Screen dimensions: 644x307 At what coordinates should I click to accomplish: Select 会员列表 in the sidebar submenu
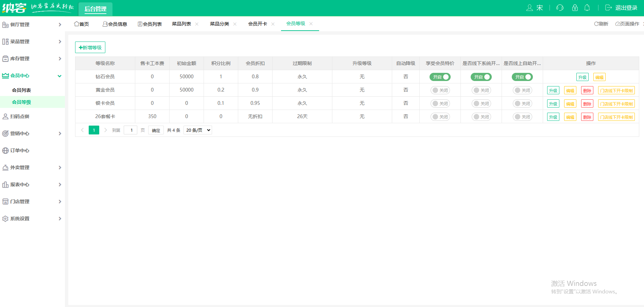coord(21,90)
